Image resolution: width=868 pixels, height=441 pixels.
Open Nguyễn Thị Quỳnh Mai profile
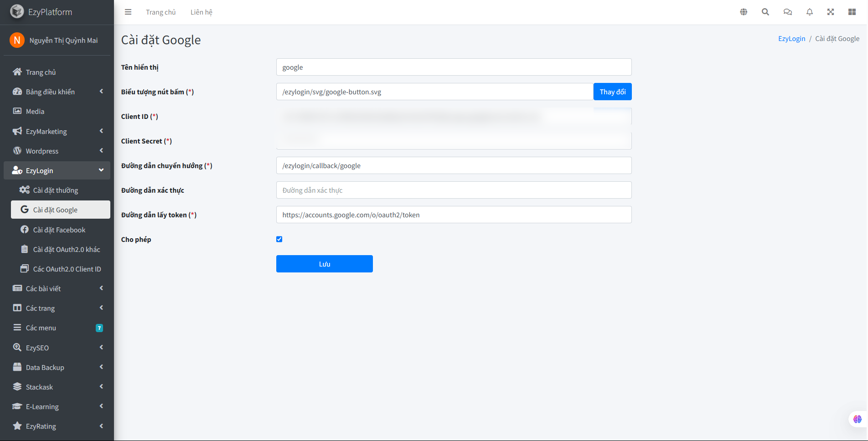[63, 41]
